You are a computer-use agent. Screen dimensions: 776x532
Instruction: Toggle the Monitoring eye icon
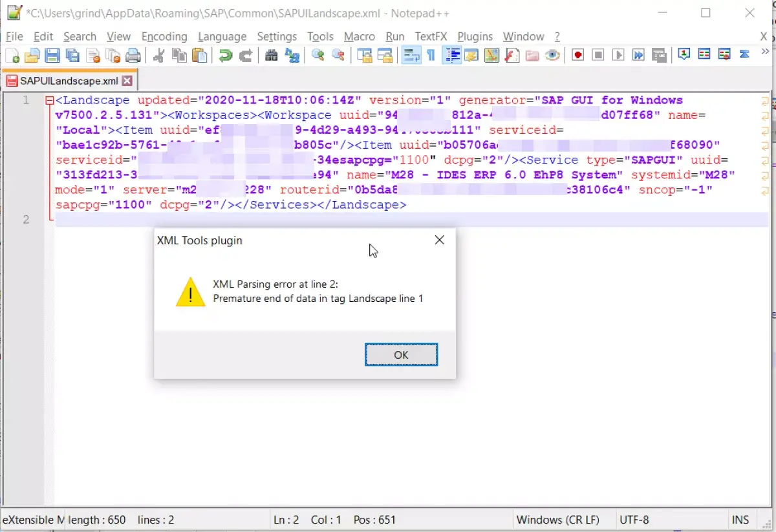tap(552, 56)
